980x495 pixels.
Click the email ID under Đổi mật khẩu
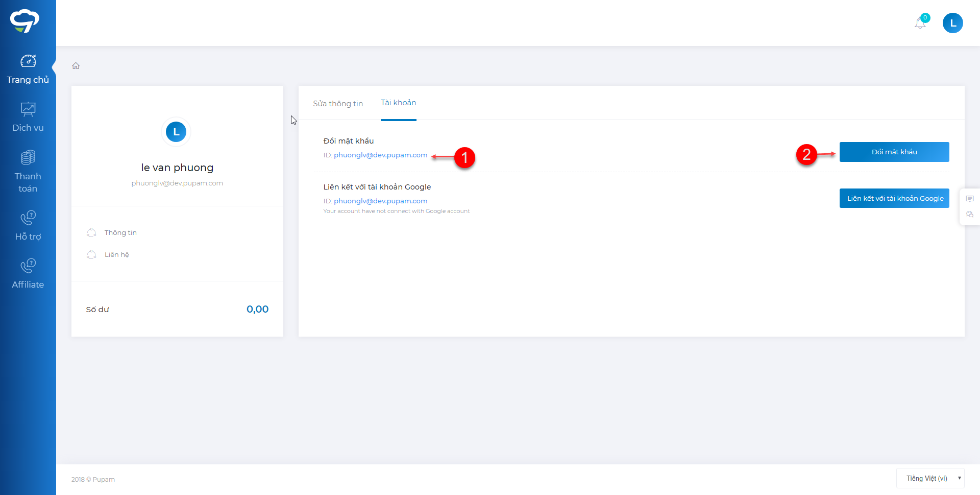click(380, 155)
